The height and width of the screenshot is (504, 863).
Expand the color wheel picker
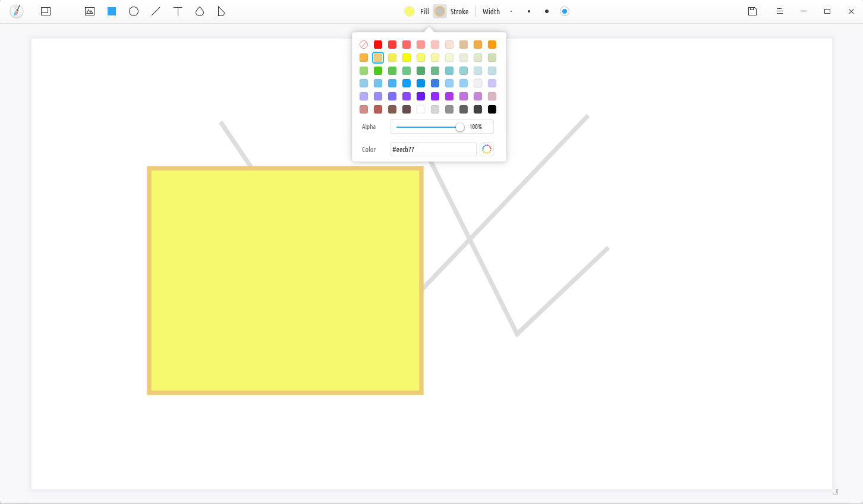(x=487, y=149)
